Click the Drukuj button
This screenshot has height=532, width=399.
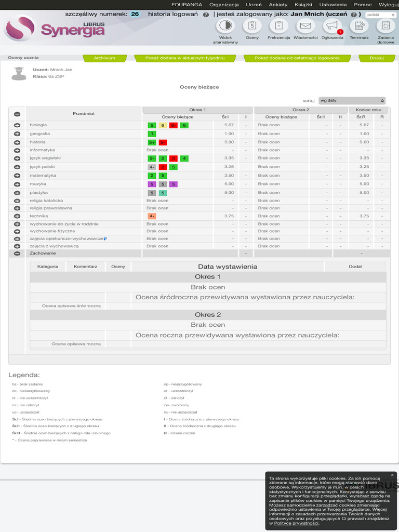[x=377, y=58]
